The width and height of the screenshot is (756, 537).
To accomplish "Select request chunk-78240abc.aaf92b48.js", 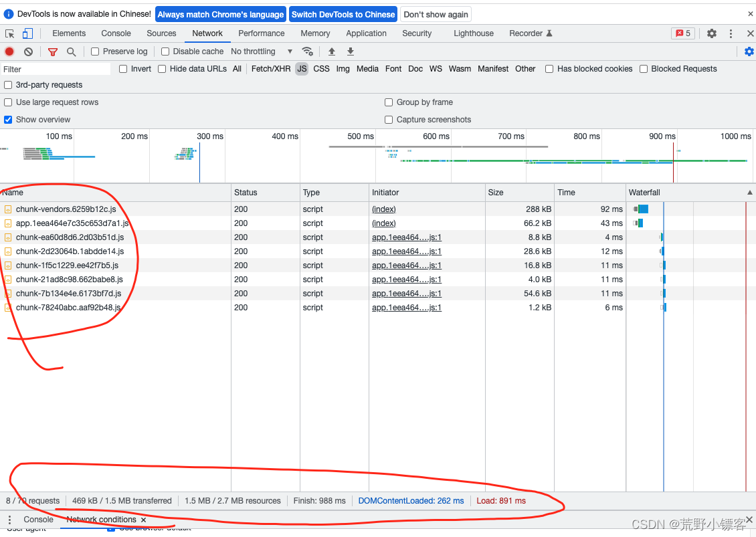I will point(68,307).
